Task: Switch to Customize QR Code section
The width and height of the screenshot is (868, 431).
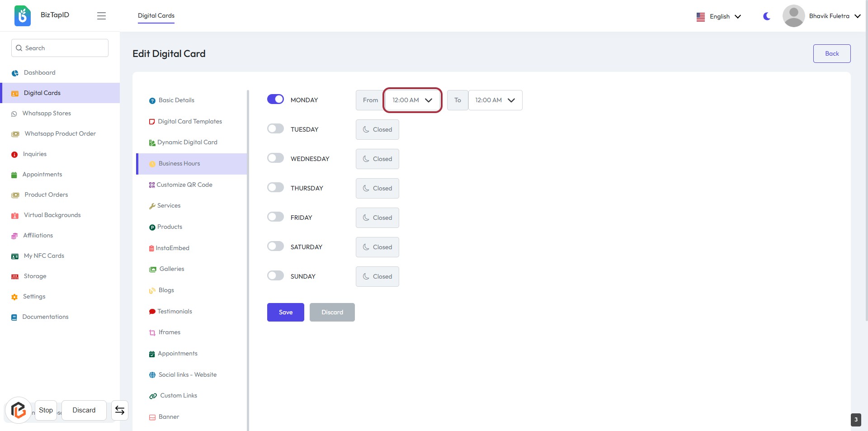Action: click(x=184, y=185)
